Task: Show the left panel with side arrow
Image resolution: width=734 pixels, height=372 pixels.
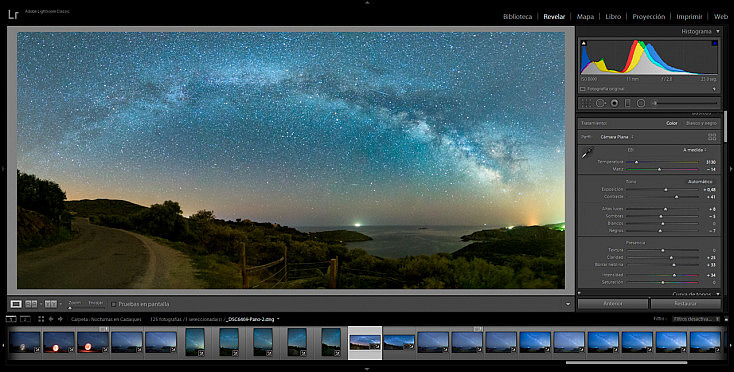Action: tap(3, 168)
